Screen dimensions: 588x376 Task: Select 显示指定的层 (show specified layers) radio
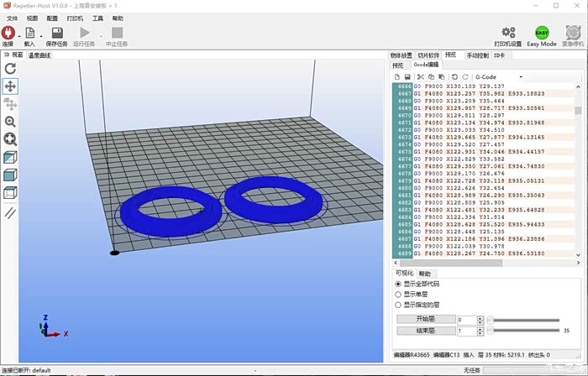(398, 305)
